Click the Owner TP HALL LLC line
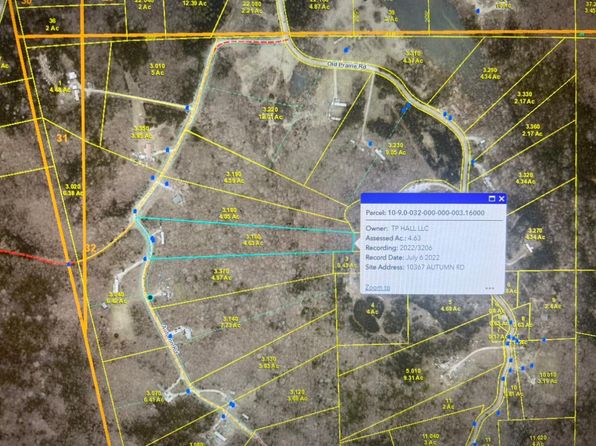The image size is (596, 446). (397, 228)
